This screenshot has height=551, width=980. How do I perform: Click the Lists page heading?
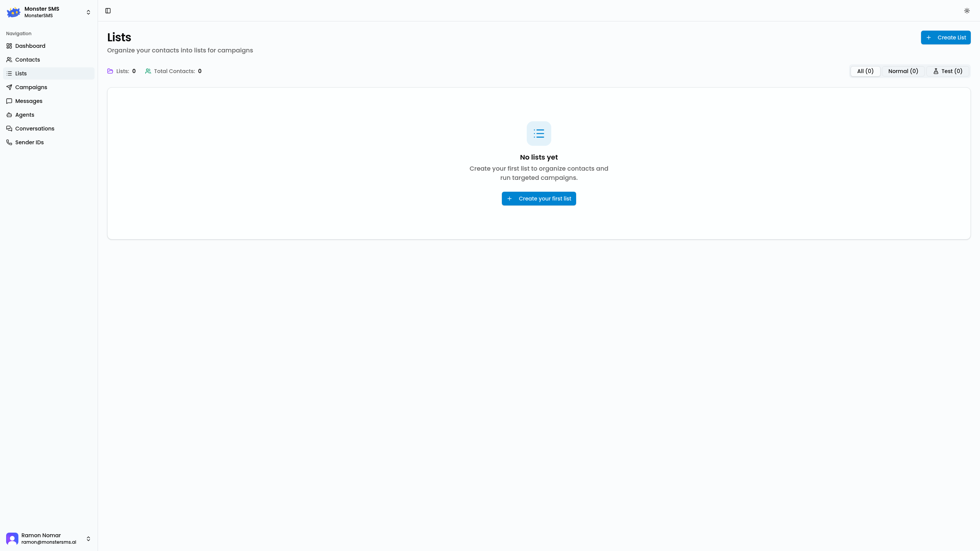(119, 37)
